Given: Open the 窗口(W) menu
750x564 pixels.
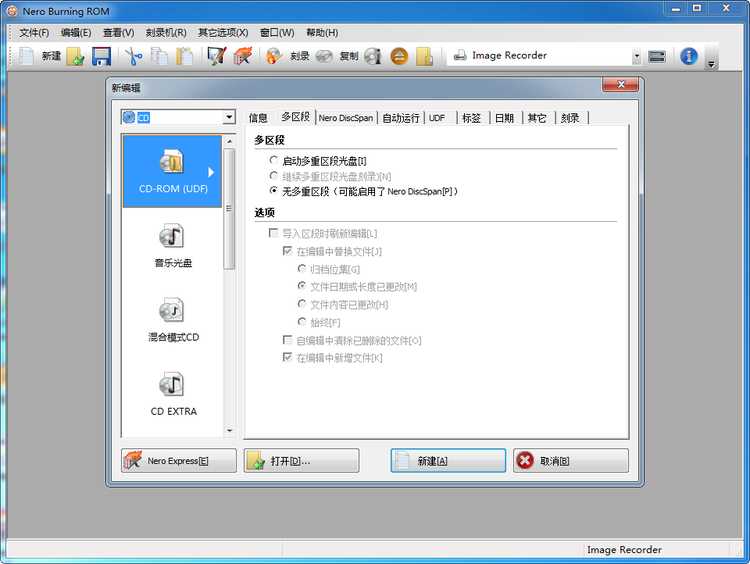Looking at the screenshot, I should tap(277, 33).
